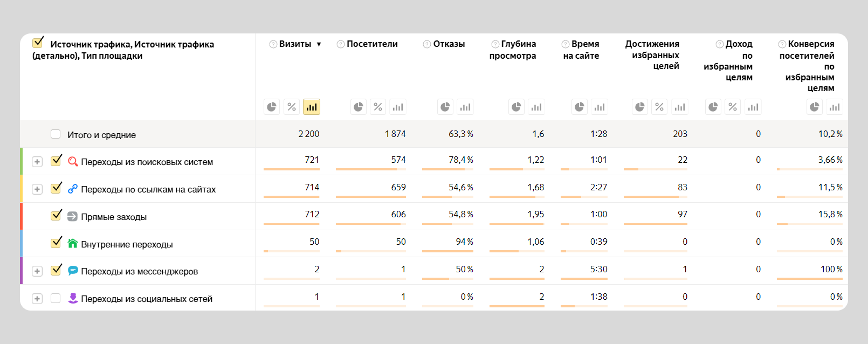Click visitors value 606

click(x=398, y=214)
